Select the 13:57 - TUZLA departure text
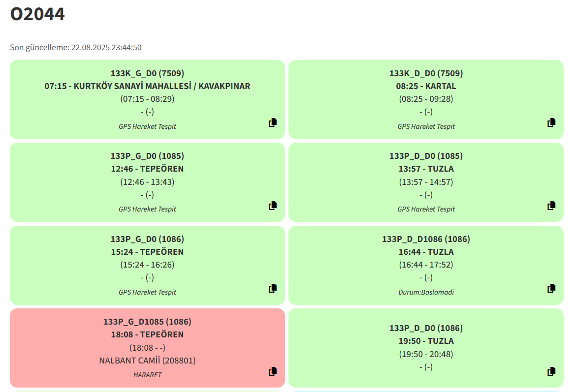 pyautogui.click(x=426, y=169)
